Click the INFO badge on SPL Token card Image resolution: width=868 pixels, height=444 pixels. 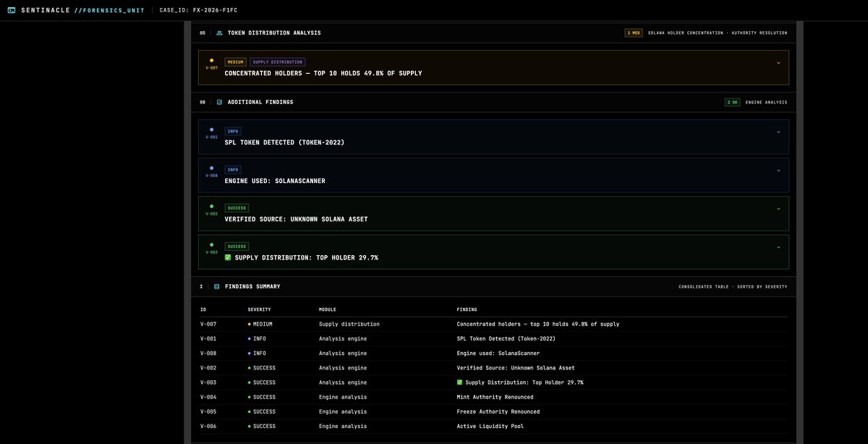(x=233, y=131)
